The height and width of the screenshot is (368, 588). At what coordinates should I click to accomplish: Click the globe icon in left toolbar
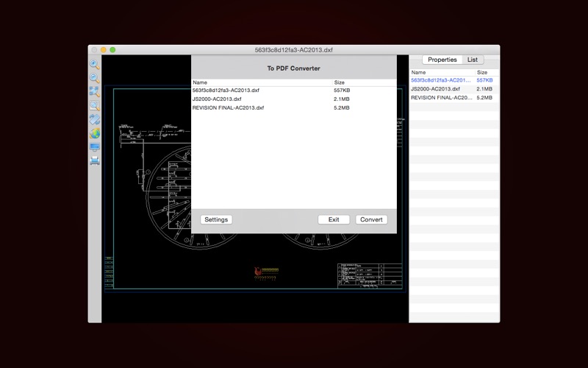coord(94,133)
